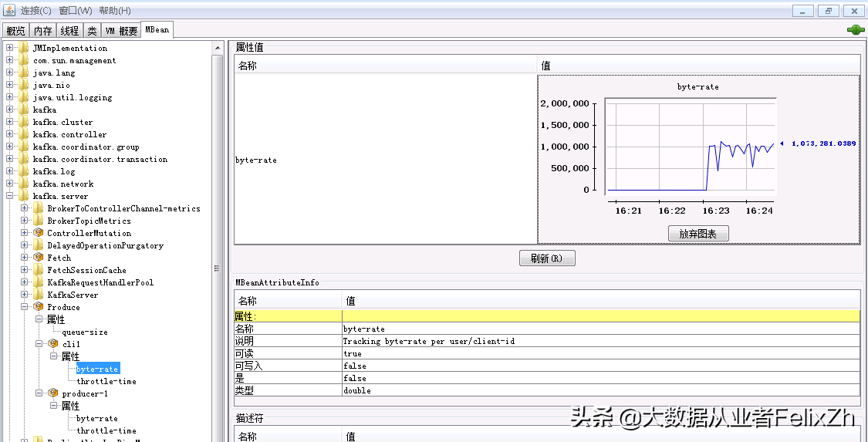The height and width of the screenshot is (442, 868).
Task: Collapse the kafka.server node
Action: click(9, 196)
